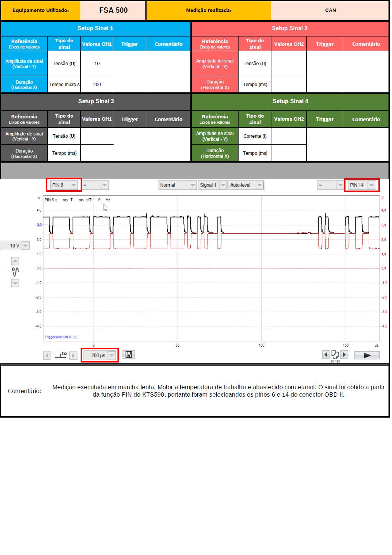
Task: Shift signal zero line down arrow
Action: tap(15, 283)
